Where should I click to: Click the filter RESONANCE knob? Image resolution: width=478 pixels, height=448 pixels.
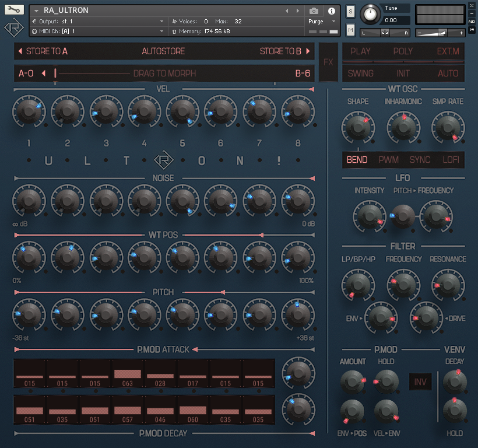point(448,285)
